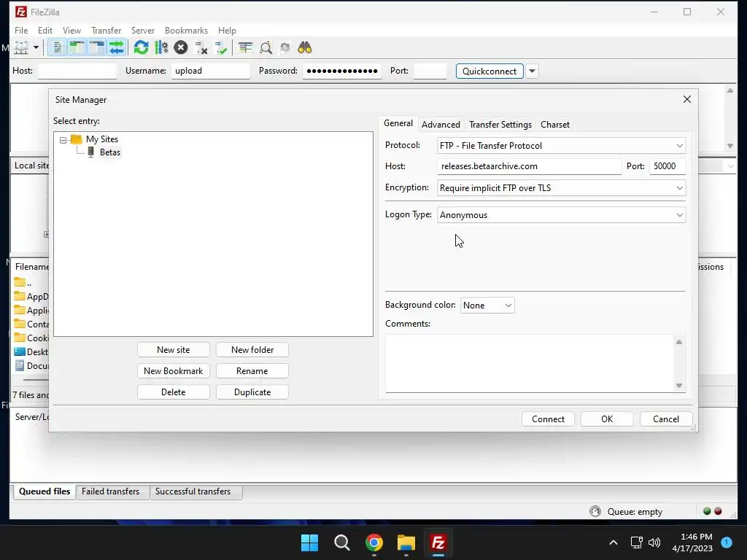Open the Edit menu
This screenshot has width=747, height=560.
(x=45, y=31)
